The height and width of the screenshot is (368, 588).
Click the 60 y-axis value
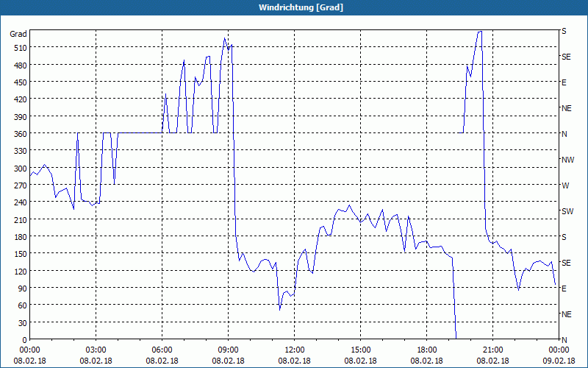pyautogui.click(x=23, y=305)
